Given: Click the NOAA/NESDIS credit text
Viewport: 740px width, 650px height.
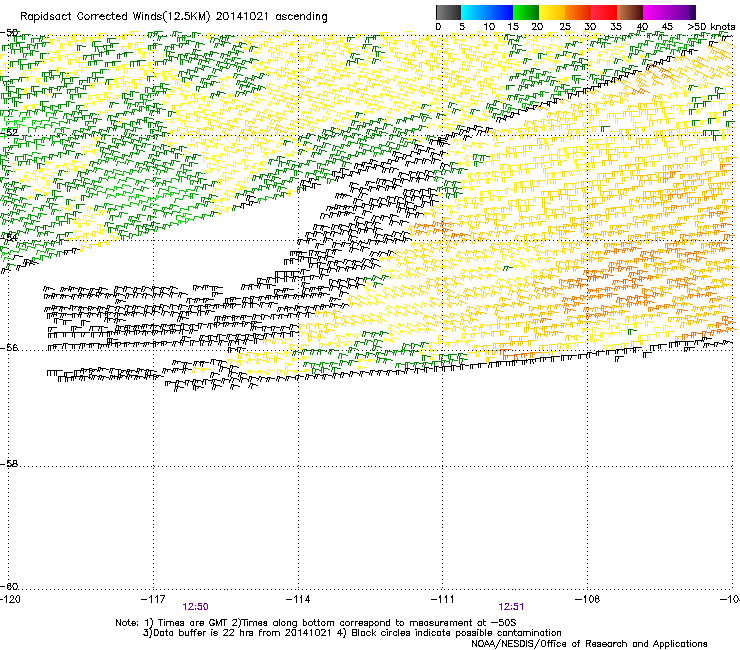Looking at the screenshot, I should pyautogui.click(x=589, y=644).
